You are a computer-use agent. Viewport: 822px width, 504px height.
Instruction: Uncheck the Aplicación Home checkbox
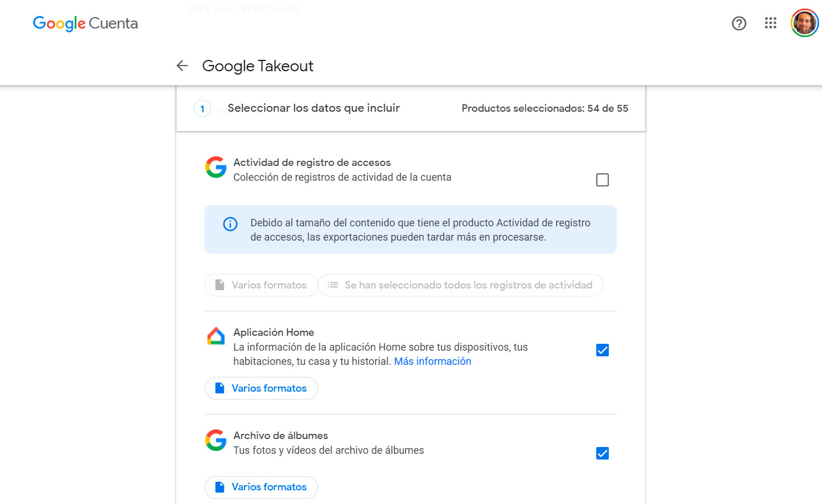603,350
